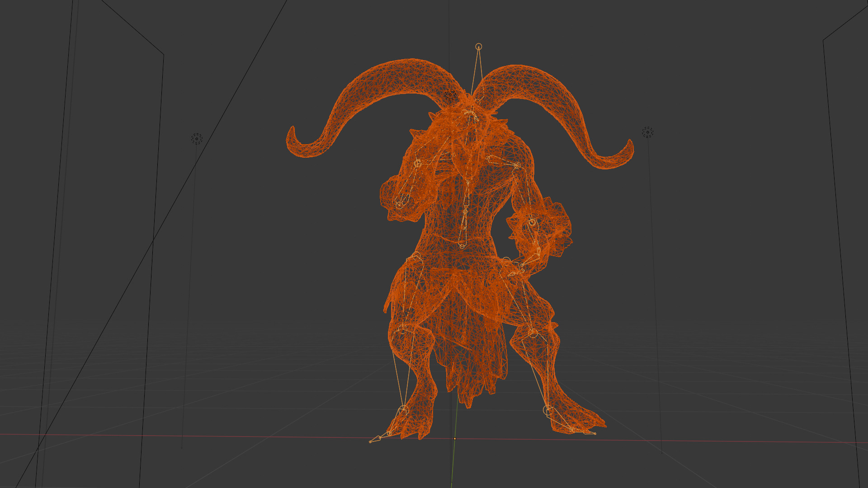Click the toe bone tip at far right
The height and width of the screenshot is (488, 868).
click(595, 434)
